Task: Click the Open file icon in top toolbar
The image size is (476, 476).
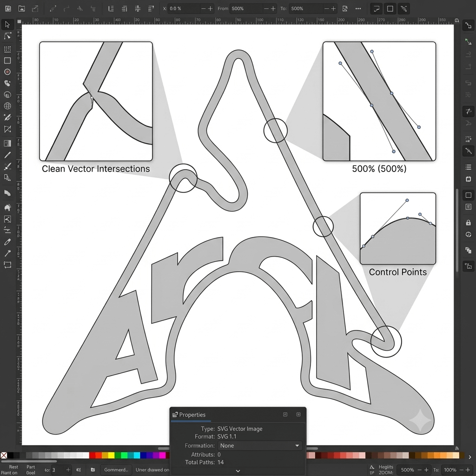Action: click(21, 8)
